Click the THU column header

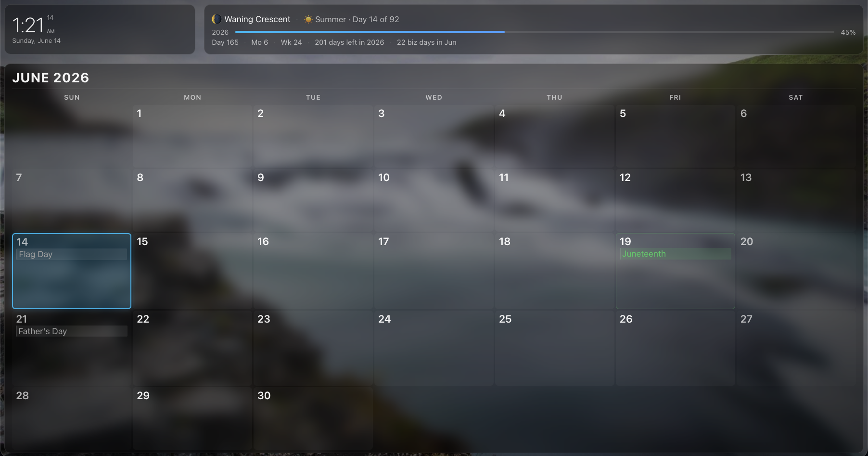(x=555, y=97)
